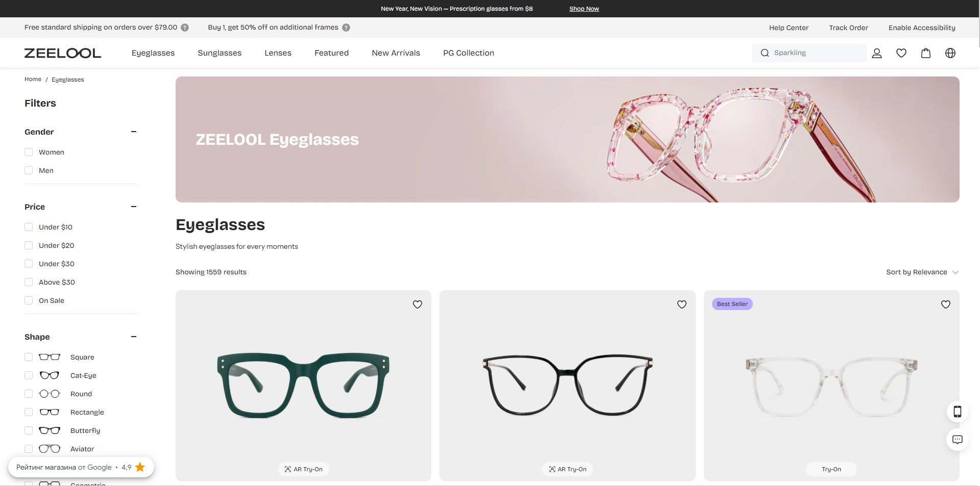Image resolution: width=980 pixels, height=486 pixels.
Task: Favorite the Best Seller clear glasses
Action: point(946,304)
